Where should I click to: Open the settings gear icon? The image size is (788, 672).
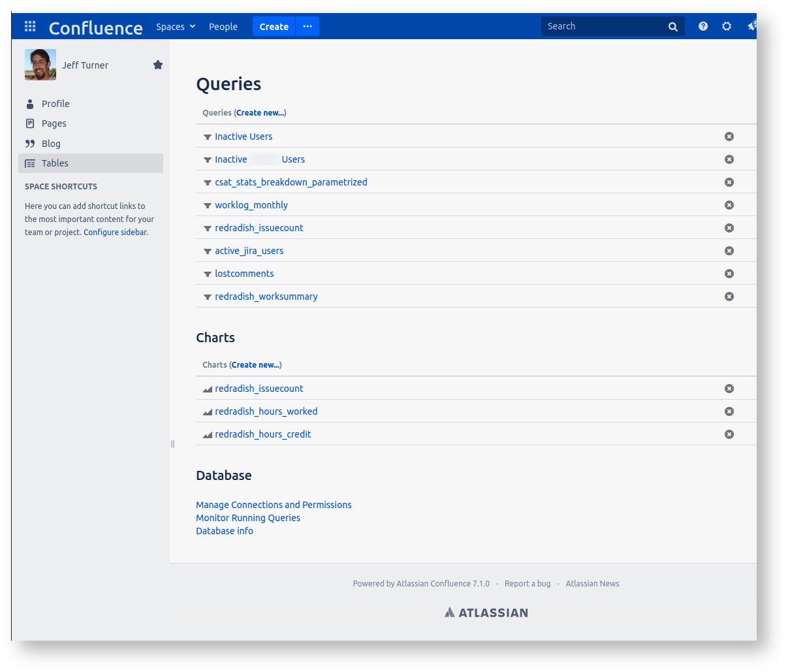(726, 26)
